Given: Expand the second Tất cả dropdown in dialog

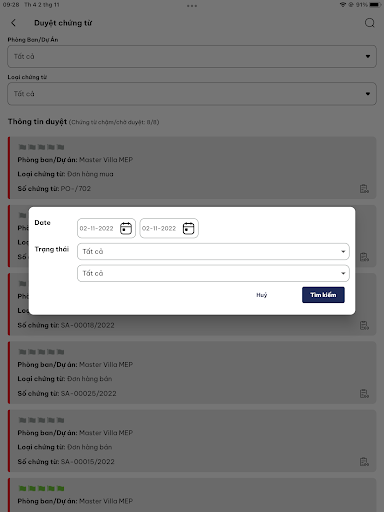Looking at the screenshot, I should [x=213, y=273].
